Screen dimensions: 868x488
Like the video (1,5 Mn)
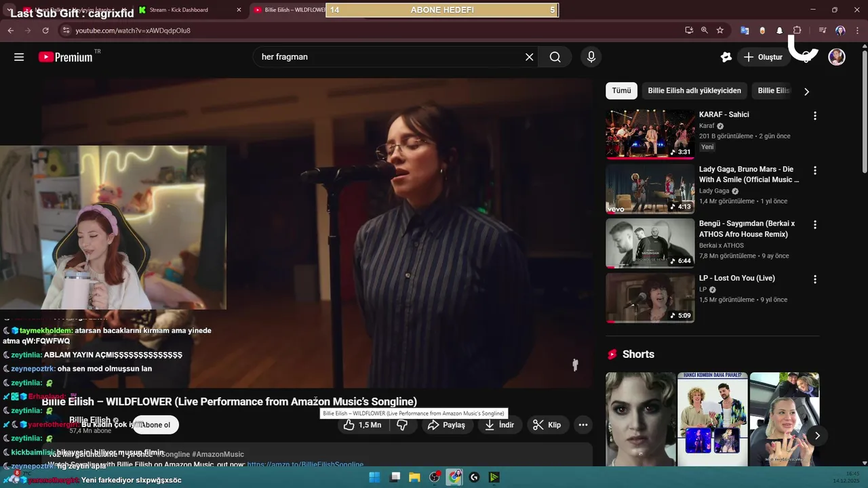coord(363,425)
